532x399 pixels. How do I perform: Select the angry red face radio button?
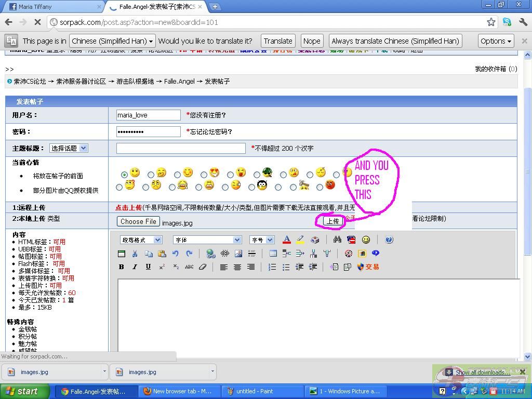point(320,187)
